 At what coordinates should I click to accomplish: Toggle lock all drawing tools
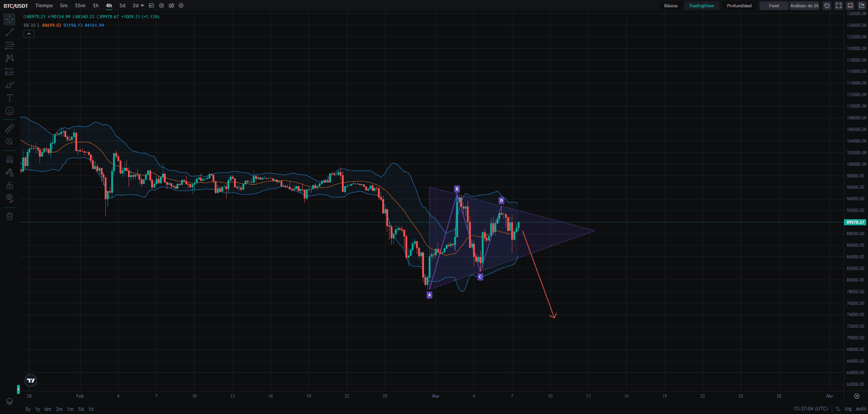click(x=10, y=186)
